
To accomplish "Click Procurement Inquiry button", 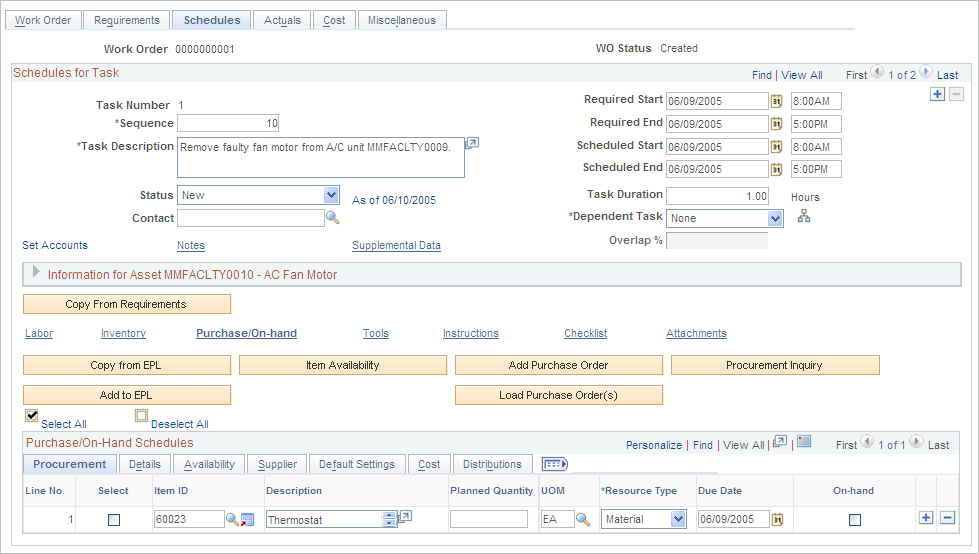I will tap(775, 365).
